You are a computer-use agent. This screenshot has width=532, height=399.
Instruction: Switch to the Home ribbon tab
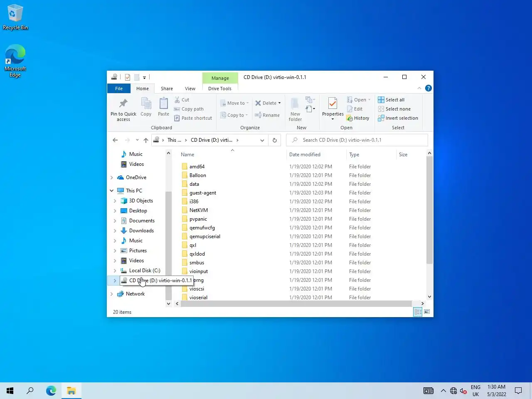click(x=143, y=89)
